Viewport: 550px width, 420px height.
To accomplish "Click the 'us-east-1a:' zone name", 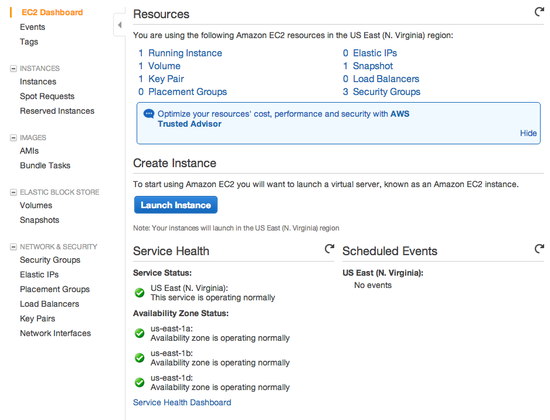I will click(172, 329).
